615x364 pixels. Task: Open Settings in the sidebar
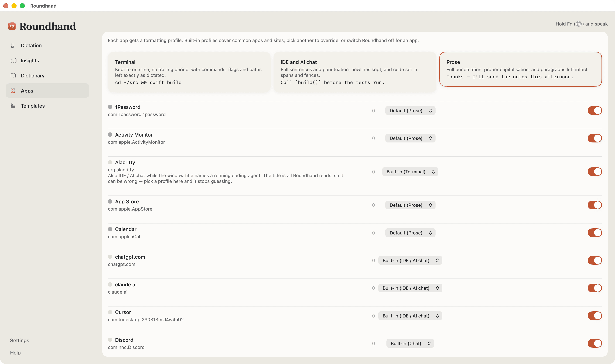(x=20, y=340)
